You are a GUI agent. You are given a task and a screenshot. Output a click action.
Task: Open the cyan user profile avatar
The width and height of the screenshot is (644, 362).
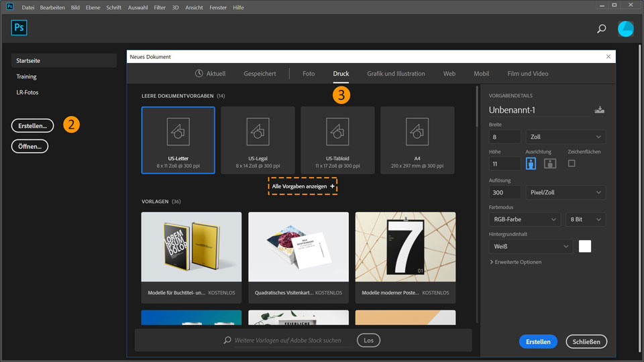[x=625, y=28]
